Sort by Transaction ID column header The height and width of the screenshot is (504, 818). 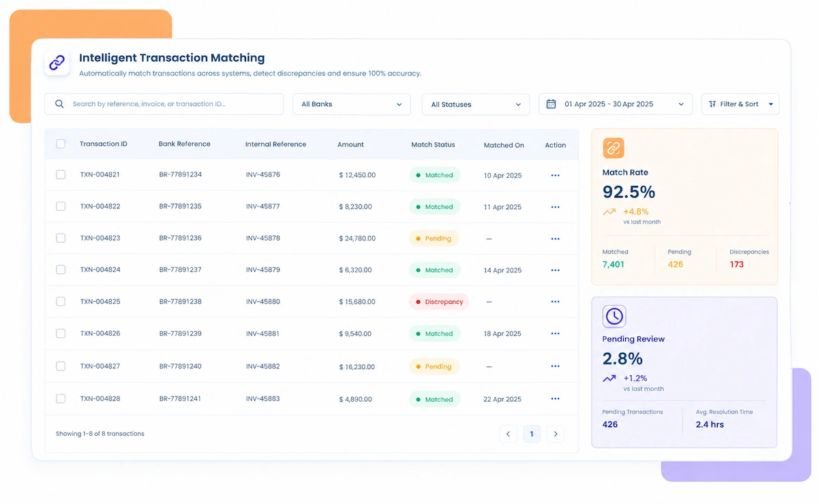click(x=104, y=144)
